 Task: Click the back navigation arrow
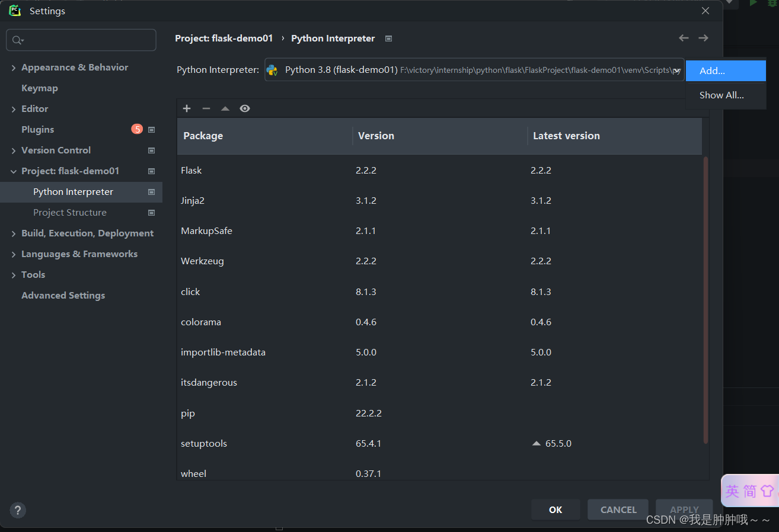coord(684,38)
